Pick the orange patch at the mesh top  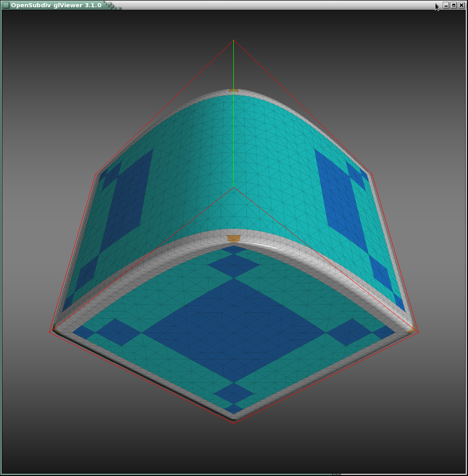point(233,90)
